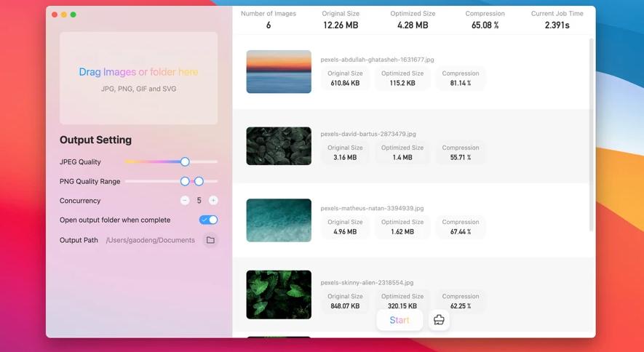Click the Output Path /Users/gaodeng/Documents text

pos(151,240)
